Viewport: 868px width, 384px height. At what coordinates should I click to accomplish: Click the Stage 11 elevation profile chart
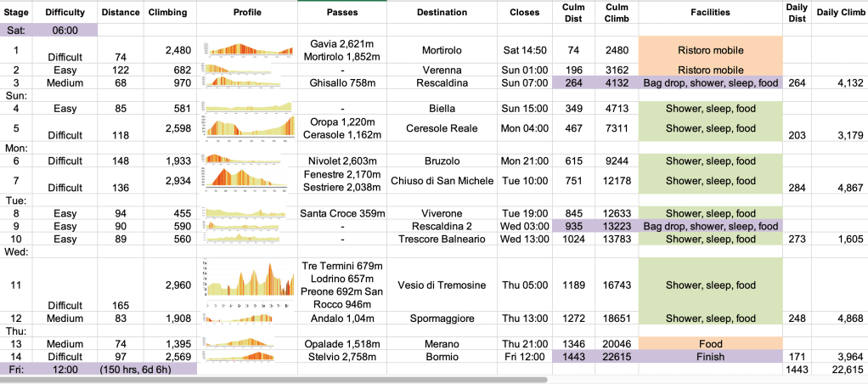pos(245,285)
